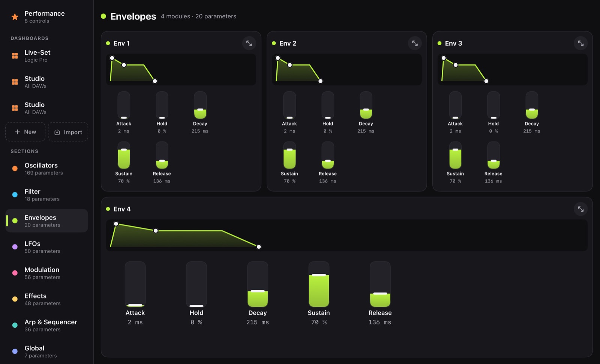Expand the Env 1 module
600x364 pixels.
249,43
